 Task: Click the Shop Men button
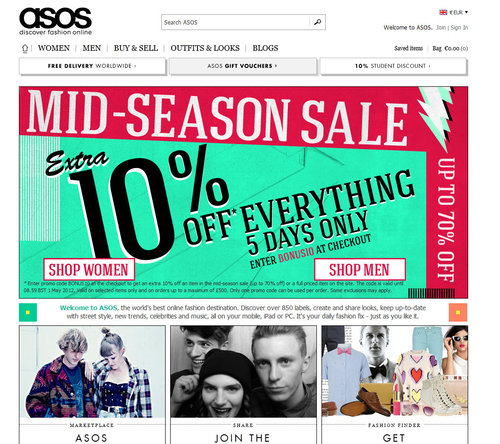(360, 269)
